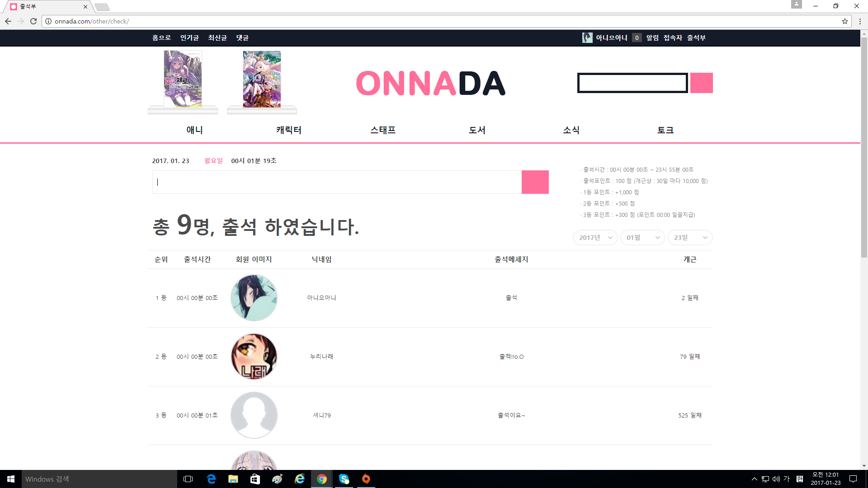The image size is (868, 488).
Task: Click pink attendance submit button
Action: pyautogui.click(x=535, y=182)
